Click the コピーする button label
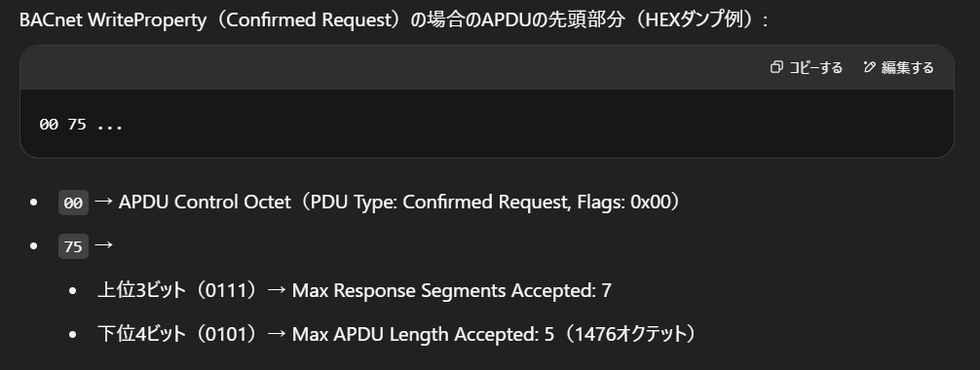Screen dimensions: 980x370 click(x=815, y=67)
